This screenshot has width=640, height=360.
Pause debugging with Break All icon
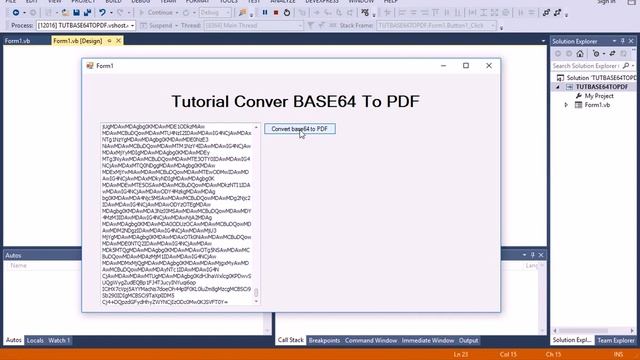click(x=265, y=13)
